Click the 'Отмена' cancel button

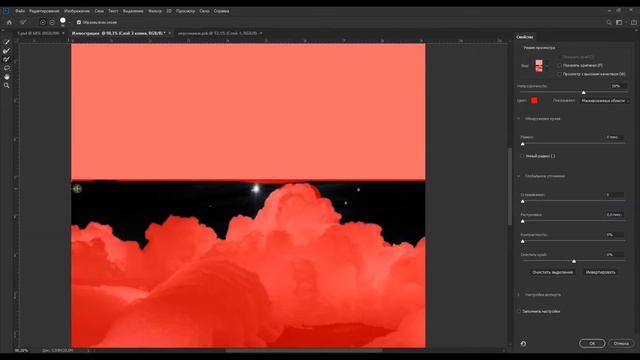(621, 343)
